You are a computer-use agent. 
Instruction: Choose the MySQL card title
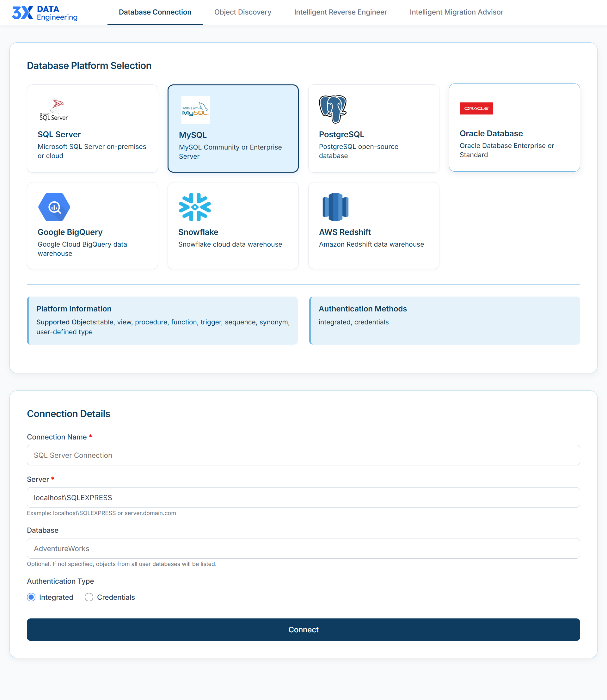193,135
